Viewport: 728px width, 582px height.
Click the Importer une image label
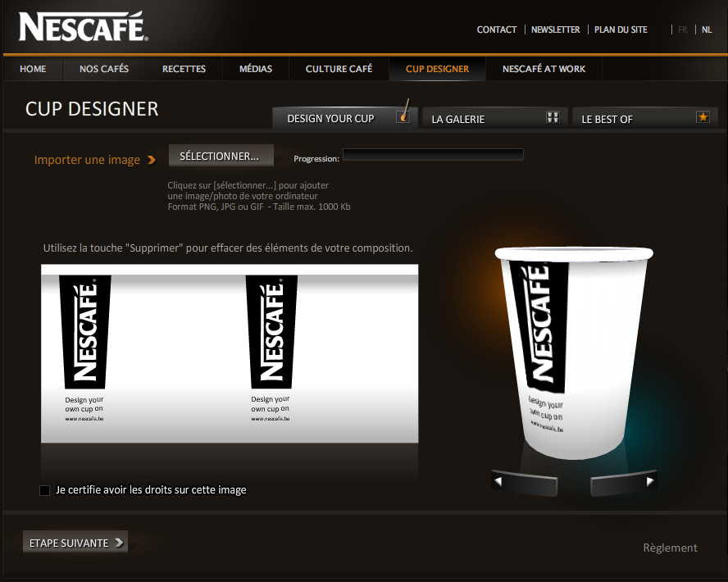pyautogui.click(x=87, y=160)
